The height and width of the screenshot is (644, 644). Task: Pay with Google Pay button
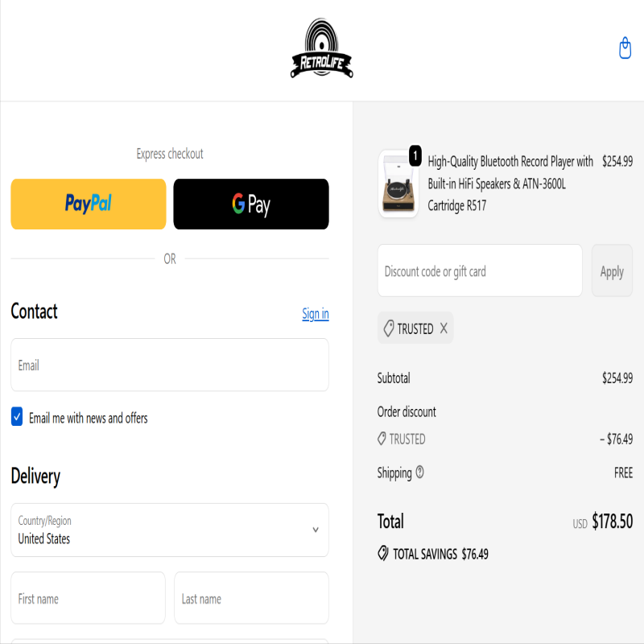[251, 204]
